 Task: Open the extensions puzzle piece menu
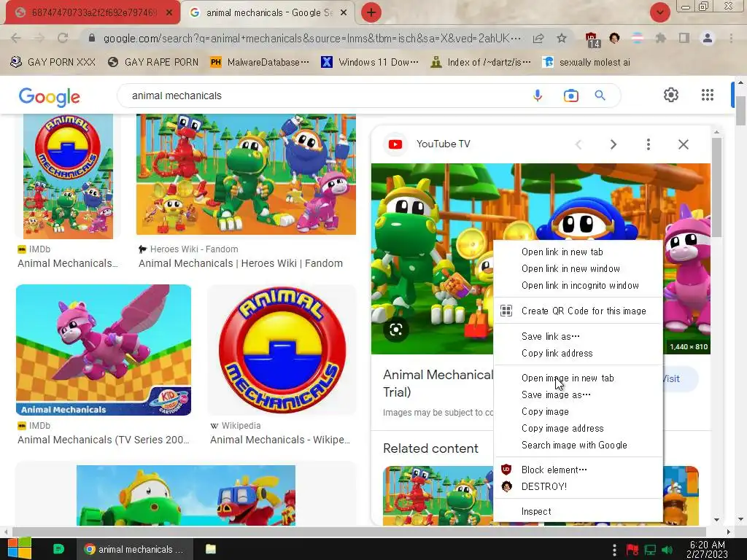661,38
